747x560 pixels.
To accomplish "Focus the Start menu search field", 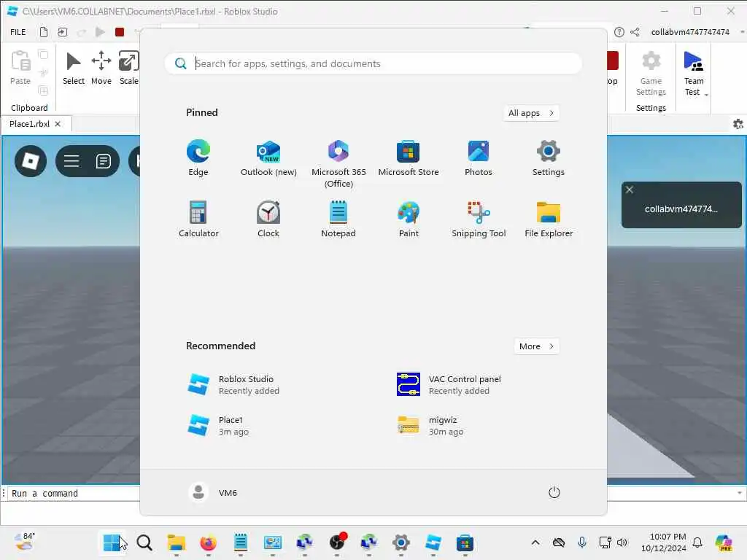I will (x=373, y=63).
